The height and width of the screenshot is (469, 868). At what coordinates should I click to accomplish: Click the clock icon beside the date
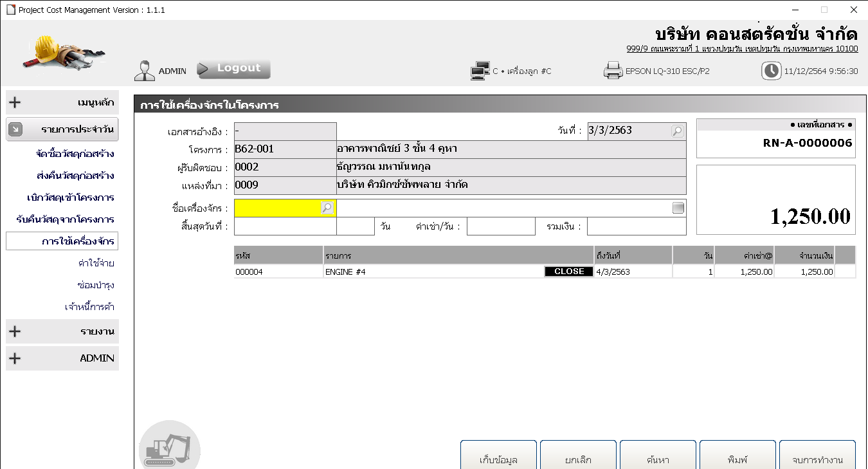point(771,71)
